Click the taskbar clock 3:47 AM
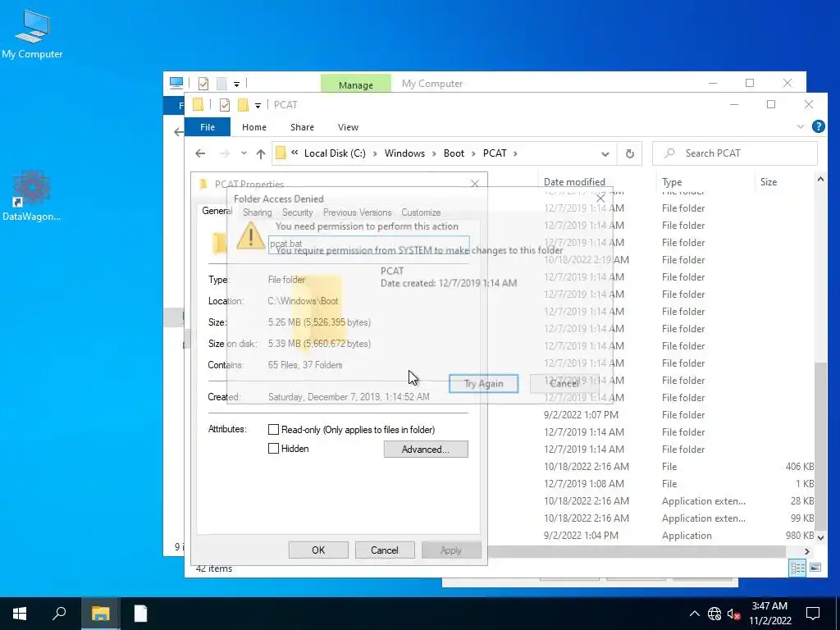Image resolution: width=840 pixels, height=630 pixels. point(769,614)
